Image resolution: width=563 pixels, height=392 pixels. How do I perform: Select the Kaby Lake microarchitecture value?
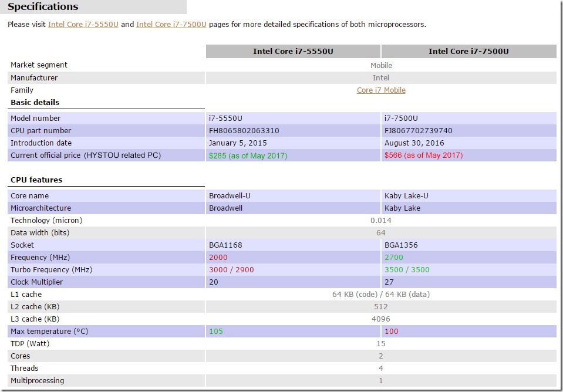click(402, 208)
